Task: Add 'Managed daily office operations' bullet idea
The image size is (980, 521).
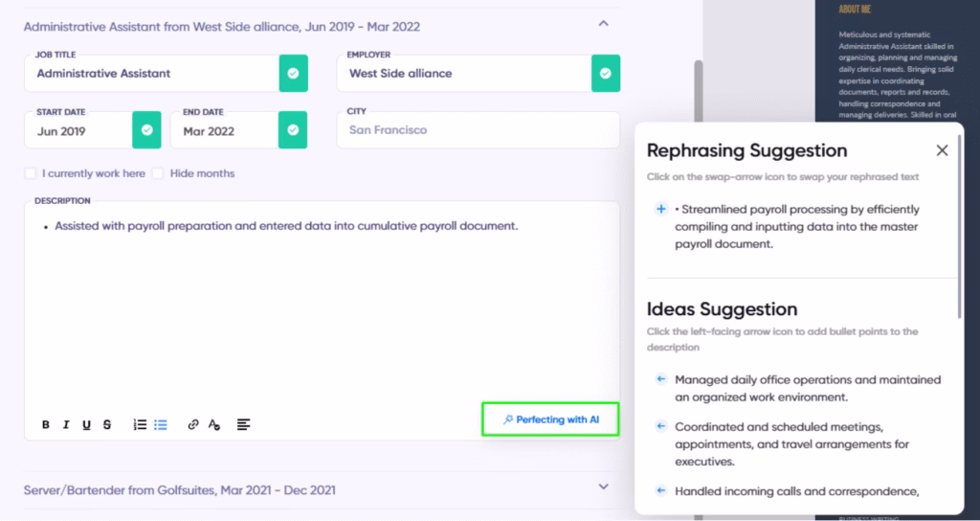Action: [x=660, y=379]
